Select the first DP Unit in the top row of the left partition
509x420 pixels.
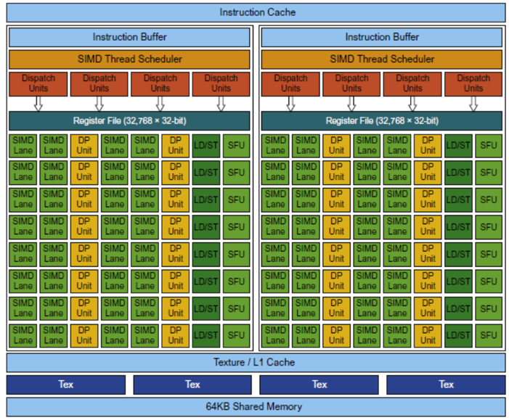tap(84, 145)
